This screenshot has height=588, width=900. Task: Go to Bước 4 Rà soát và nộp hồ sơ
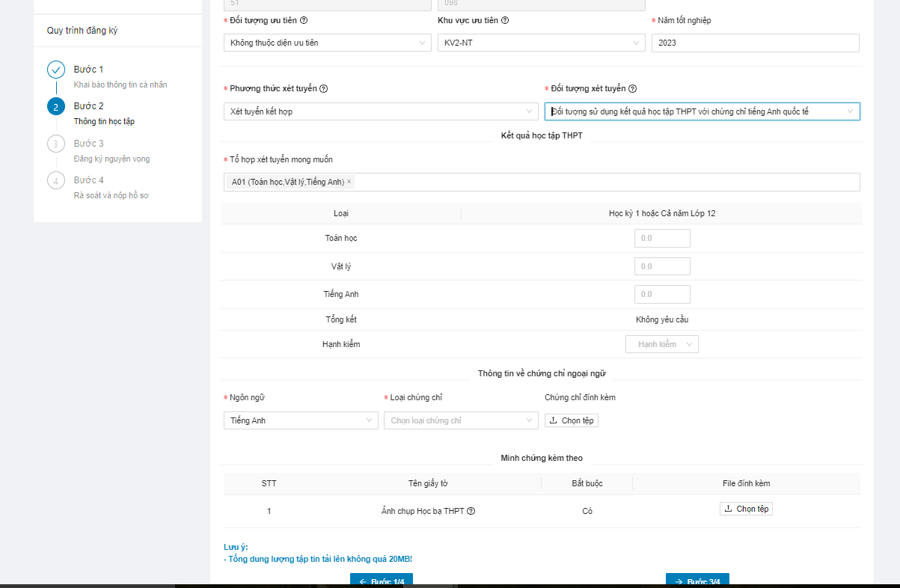[88, 181]
